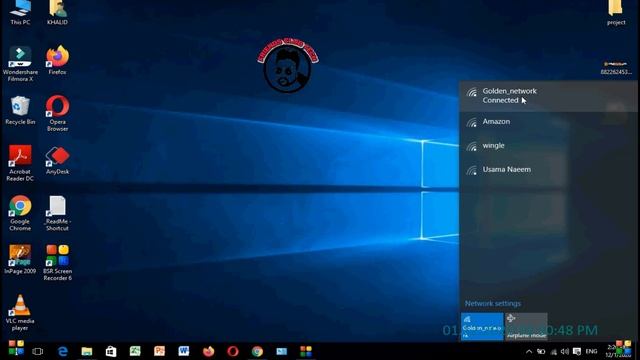Screen dimensions: 640x360
Task: Toggle the Golden_network Wi-Fi quick tile
Action: tap(482, 327)
